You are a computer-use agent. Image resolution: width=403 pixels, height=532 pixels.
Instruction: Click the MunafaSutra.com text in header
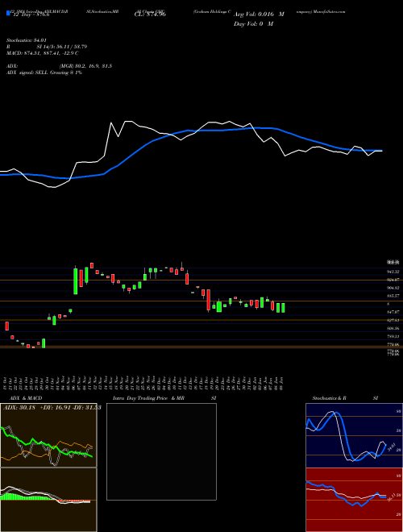point(328,11)
